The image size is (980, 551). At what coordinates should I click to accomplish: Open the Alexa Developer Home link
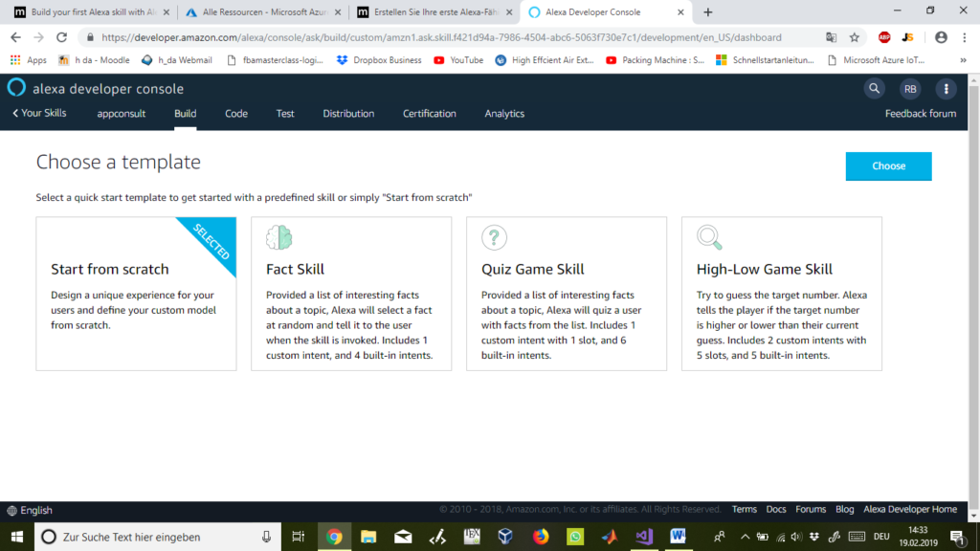coord(910,509)
